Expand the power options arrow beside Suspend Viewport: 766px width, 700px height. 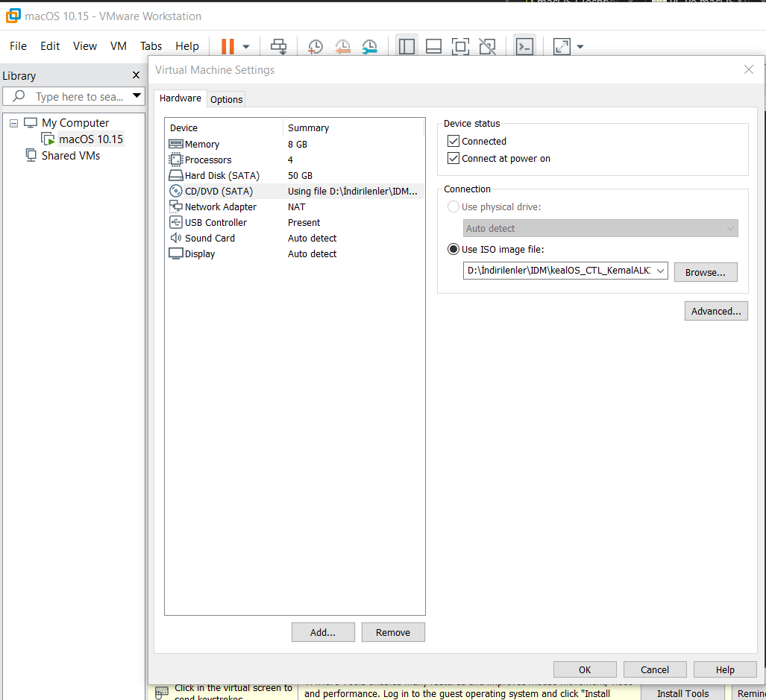tap(246, 46)
